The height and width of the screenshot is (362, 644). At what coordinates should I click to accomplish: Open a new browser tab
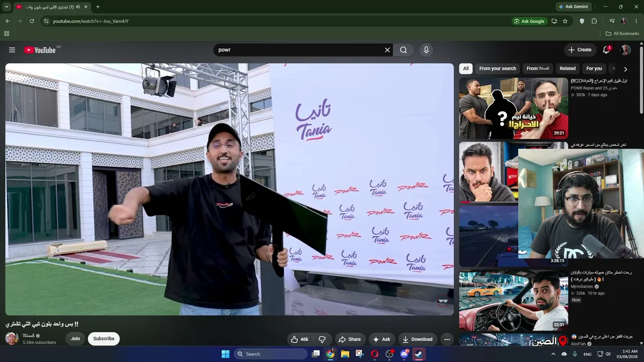(x=98, y=7)
